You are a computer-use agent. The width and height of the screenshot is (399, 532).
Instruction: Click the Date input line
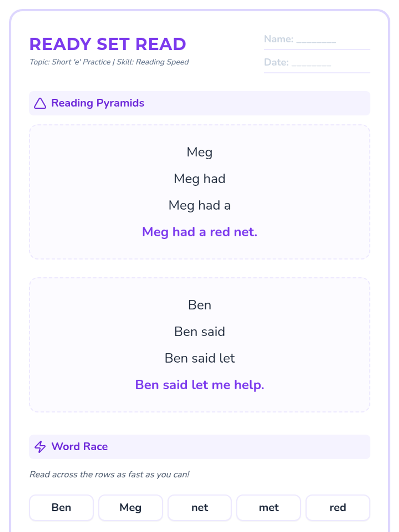(317, 63)
